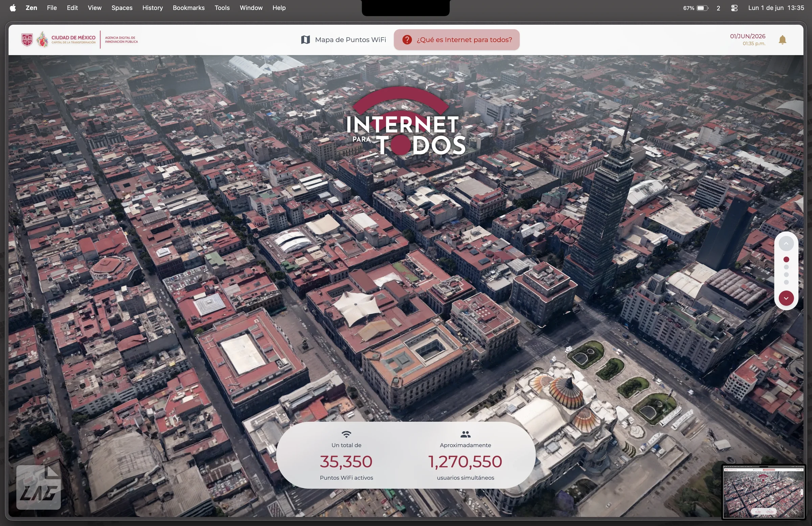Viewport: 812px width, 526px height.
Task: Click the red question mark icon
Action: tap(407, 40)
